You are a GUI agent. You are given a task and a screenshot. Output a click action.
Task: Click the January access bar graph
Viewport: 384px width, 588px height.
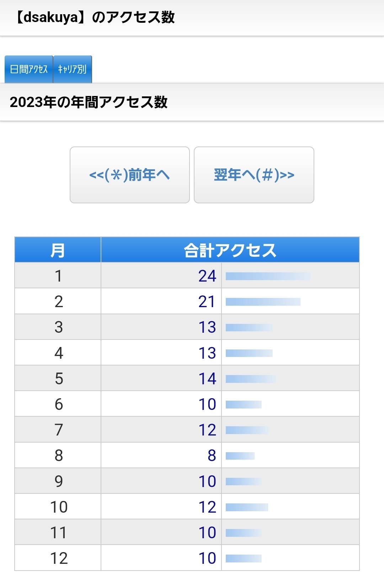268,276
